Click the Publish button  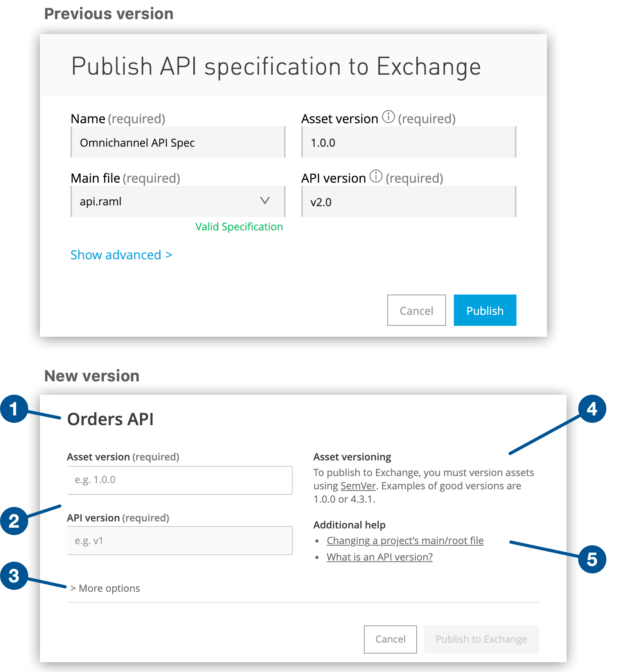484,310
